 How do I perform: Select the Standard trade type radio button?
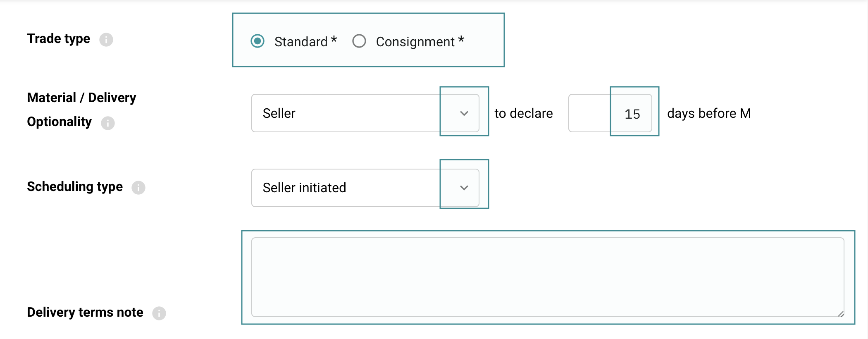[x=258, y=41]
